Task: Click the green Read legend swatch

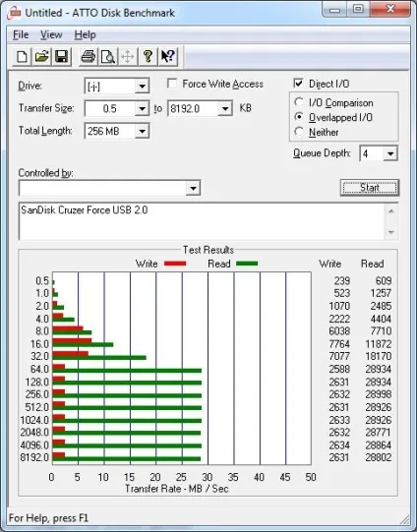Action: 247,264
